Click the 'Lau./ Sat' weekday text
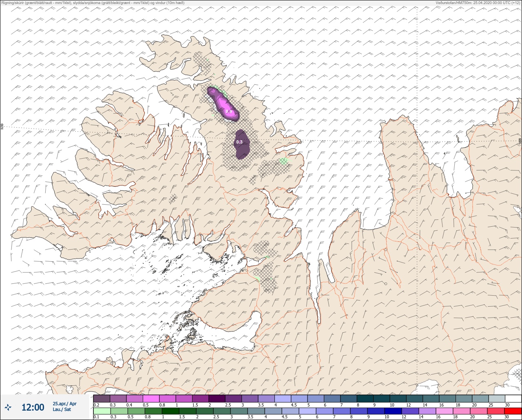Image resolution: width=522 pixels, height=420 pixels. (62, 409)
